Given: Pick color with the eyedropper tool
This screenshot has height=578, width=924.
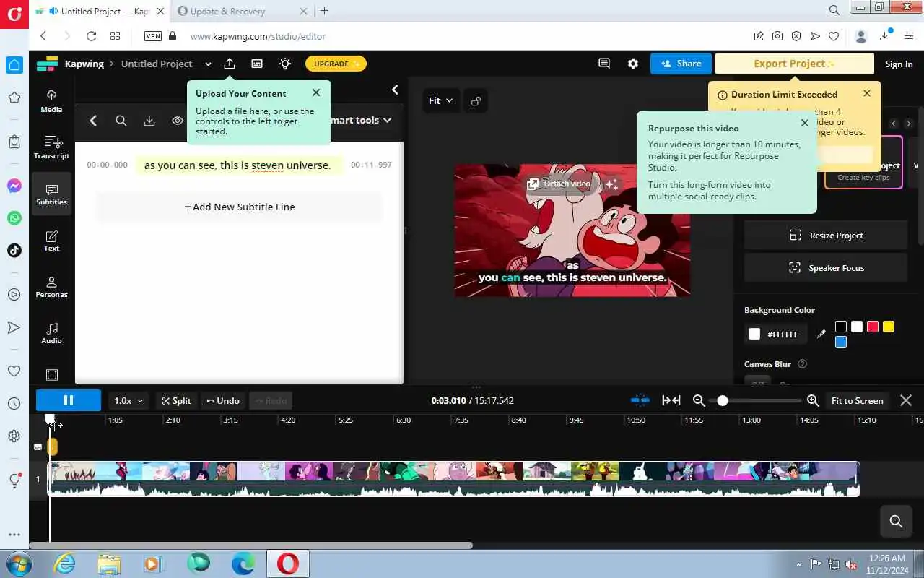Looking at the screenshot, I should [821, 334].
